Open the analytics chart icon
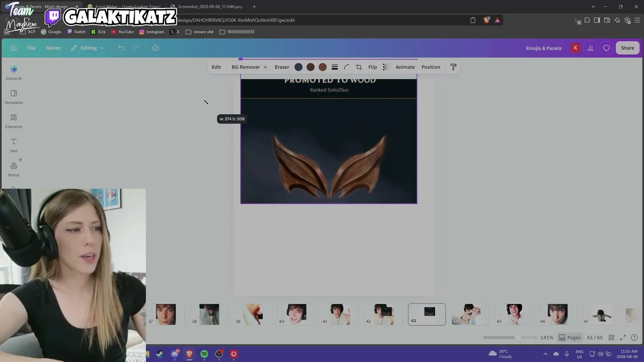Image resolution: width=644 pixels, height=362 pixels. click(x=590, y=48)
